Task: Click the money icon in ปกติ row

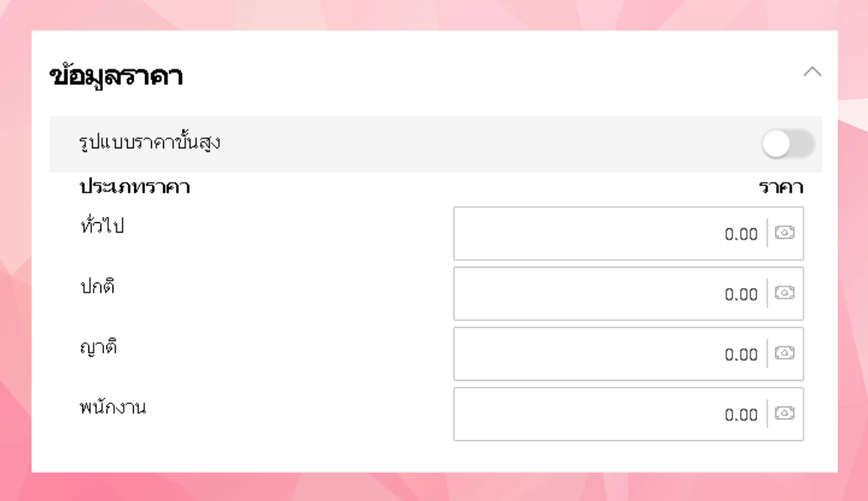Action: point(785,293)
